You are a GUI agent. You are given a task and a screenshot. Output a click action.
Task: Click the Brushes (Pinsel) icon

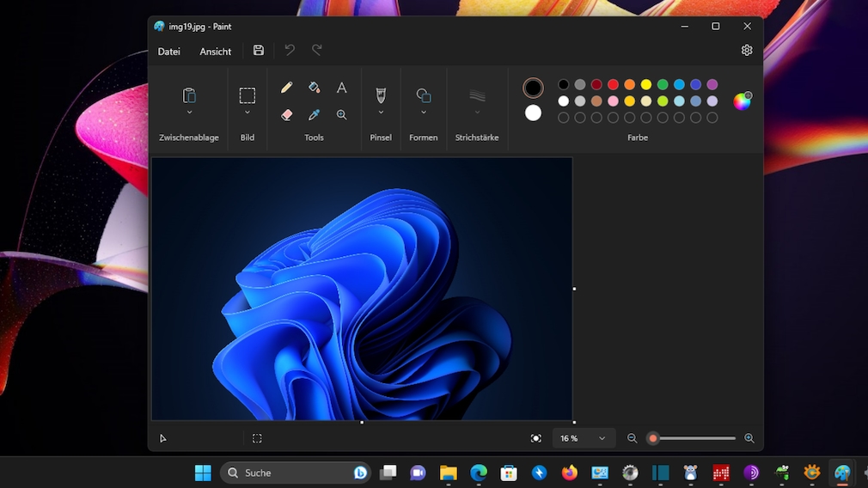tap(381, 95)
